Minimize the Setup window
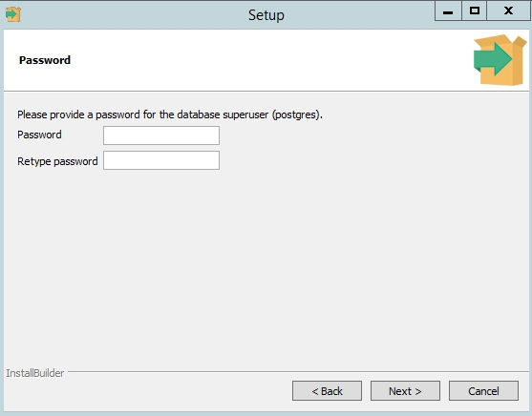The height and width of the screenshot is (416, 532). point(448,11)
